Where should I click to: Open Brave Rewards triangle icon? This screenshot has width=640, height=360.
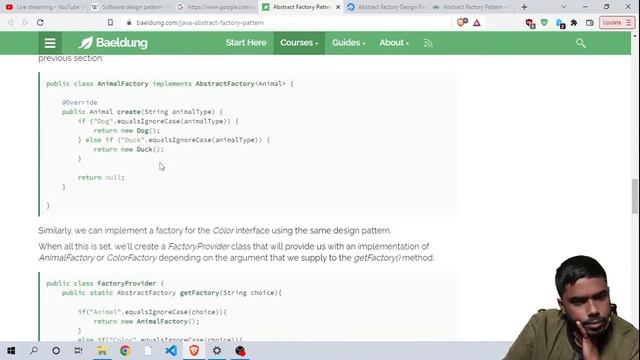pos(476,23)
